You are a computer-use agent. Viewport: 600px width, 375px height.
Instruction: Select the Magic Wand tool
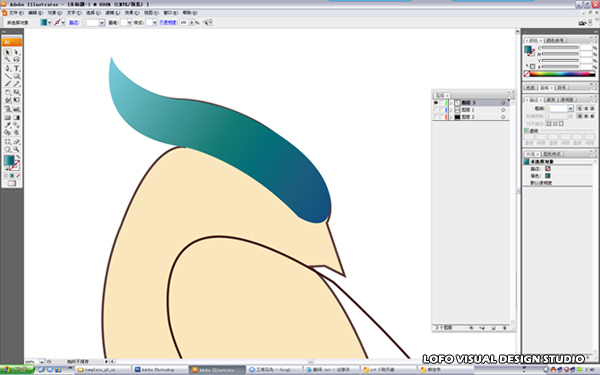click(7, 60)
